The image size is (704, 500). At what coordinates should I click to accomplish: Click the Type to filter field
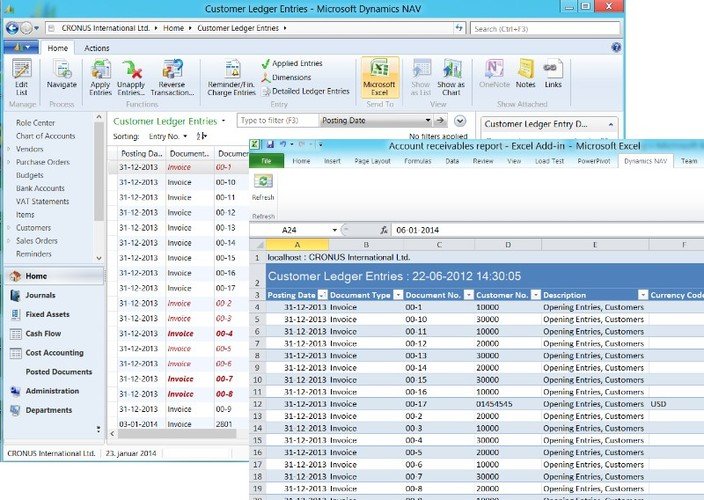(x=277, y=120)
